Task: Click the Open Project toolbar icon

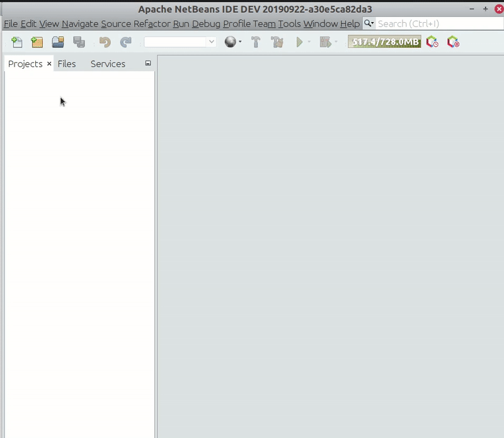Action: point(58,42)
